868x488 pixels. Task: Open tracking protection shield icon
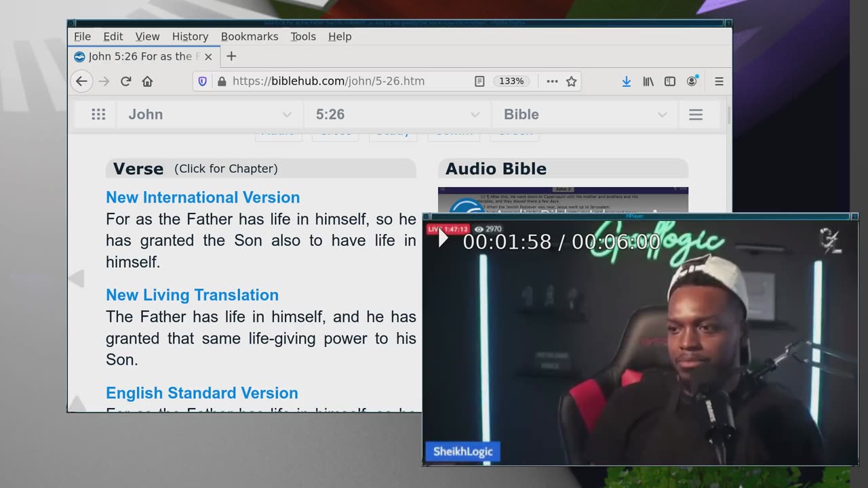202,81
